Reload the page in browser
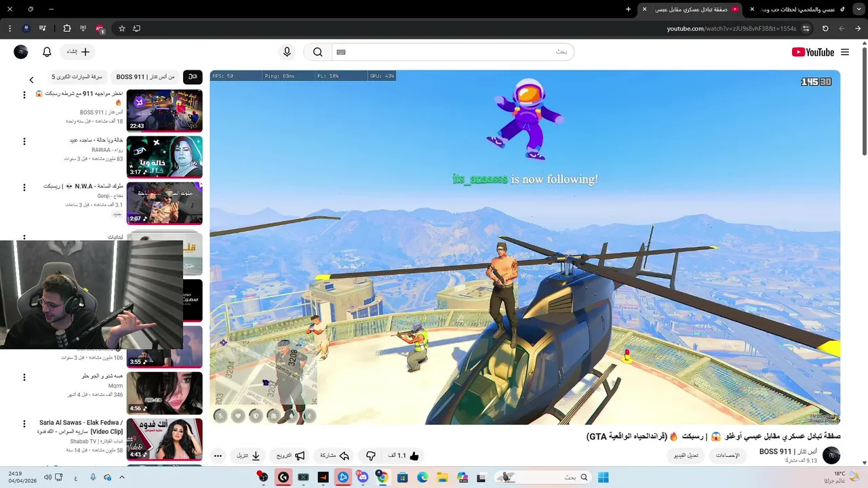Screen dimensions: 868x488 [825, 28]
